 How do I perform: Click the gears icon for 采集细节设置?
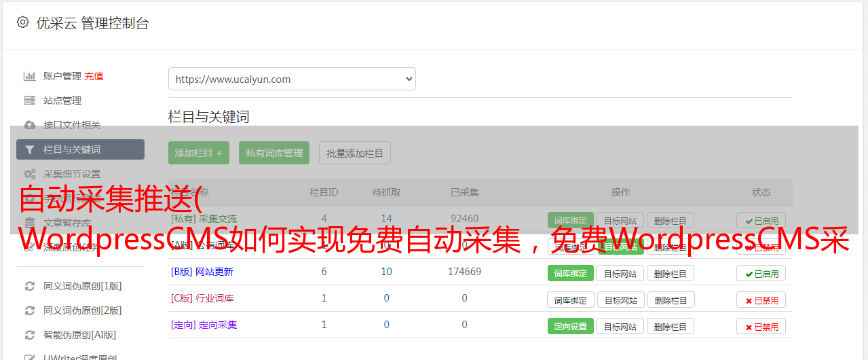(29, 174)
